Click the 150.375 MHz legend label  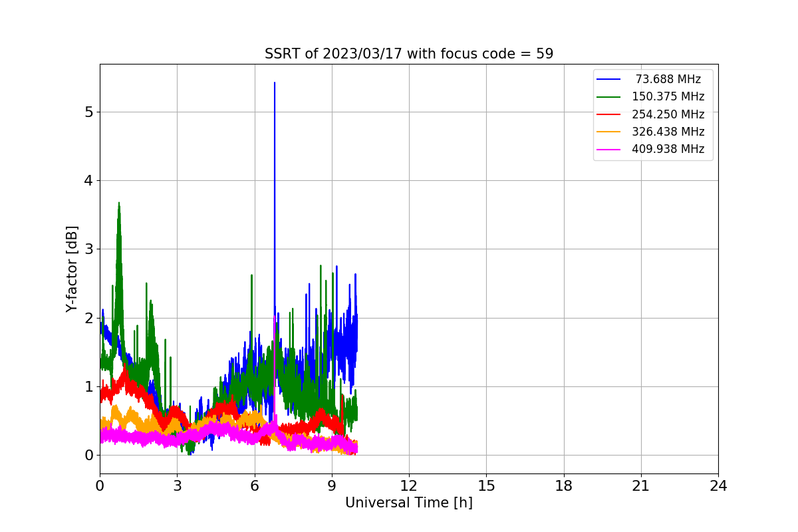click(x=668, y=96)
